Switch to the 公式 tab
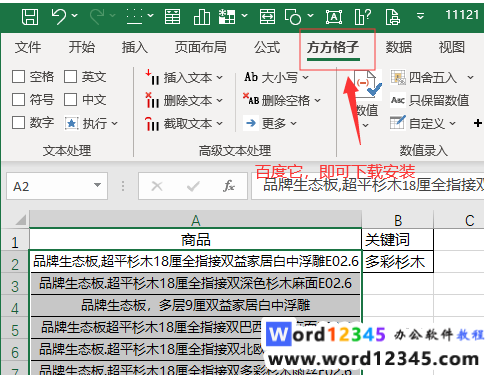Viewport: 489px width, 375px height. [267, 47]
